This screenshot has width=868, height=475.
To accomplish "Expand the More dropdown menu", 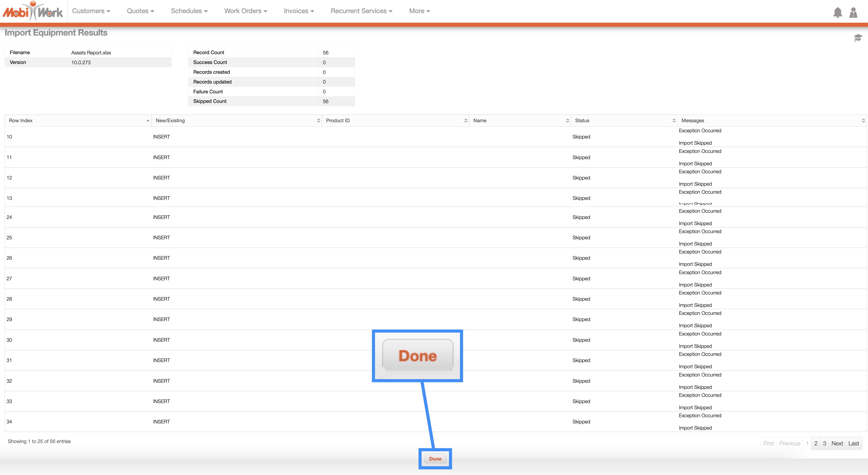I will [x=419, y=11].
